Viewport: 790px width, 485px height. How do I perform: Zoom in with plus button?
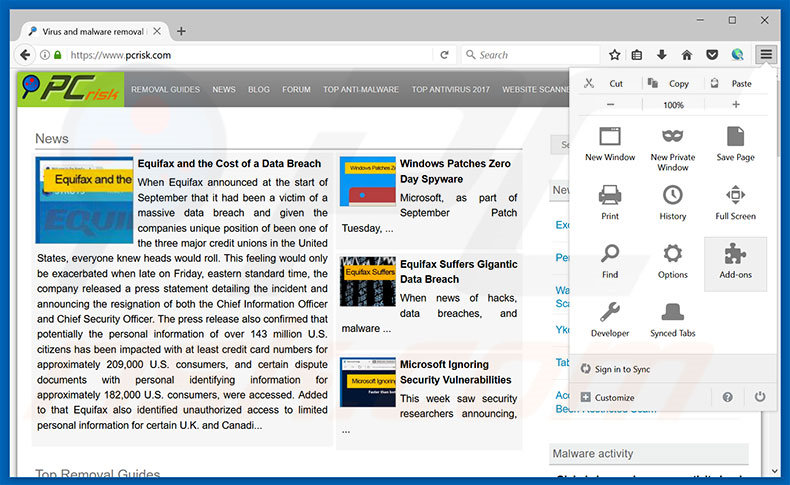coord(736,105)
